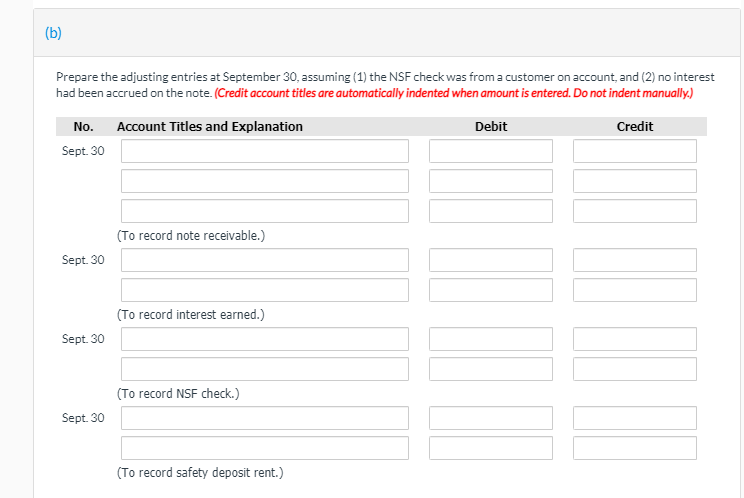The height and width of the screenshot is (498, 744).
Task: Click the red 'Credit account titles are automatically indented' note
Action: [x=454, y=93]
